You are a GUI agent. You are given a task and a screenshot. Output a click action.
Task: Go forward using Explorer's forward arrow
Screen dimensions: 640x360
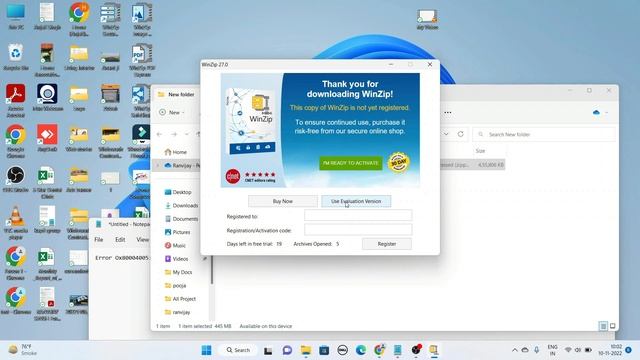[x=174, y=134]
